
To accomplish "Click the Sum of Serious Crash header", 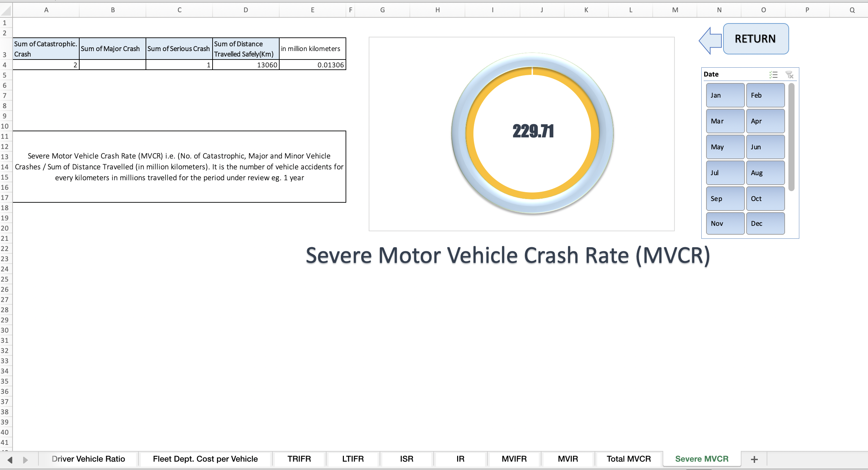I will tap(179, 49).
